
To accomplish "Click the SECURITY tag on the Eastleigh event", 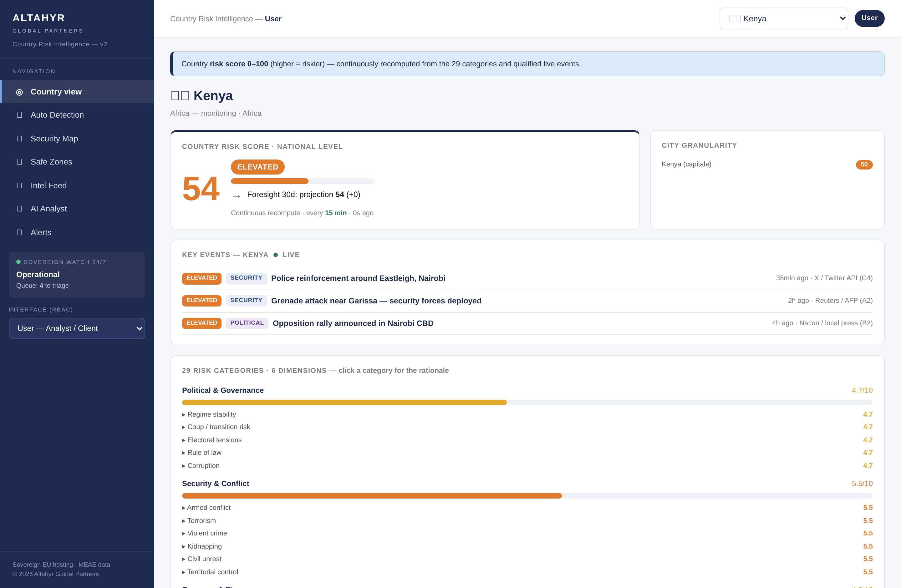I will [x=246, y=278].
